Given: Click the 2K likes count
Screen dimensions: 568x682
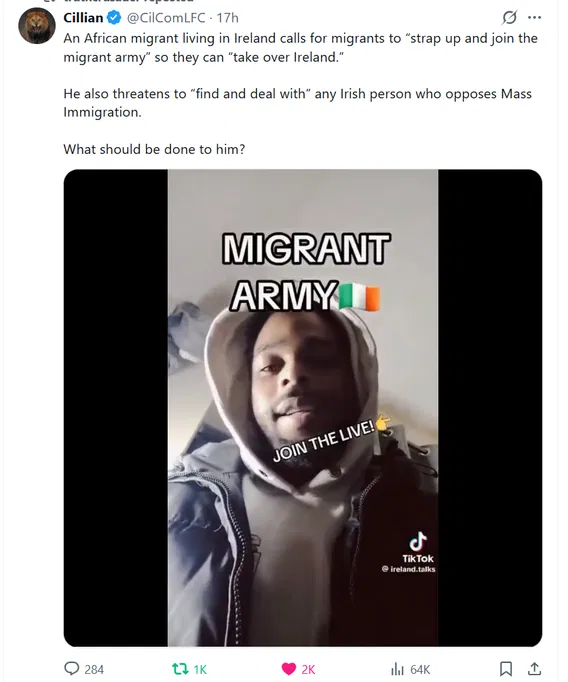Looking at the screenshot, I should [x=308, y=669].
